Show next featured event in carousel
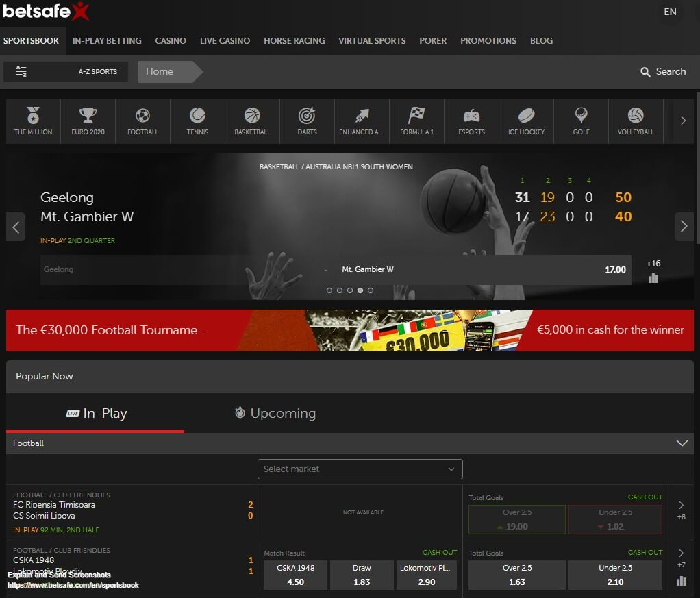This screenshot has height=598, width=700. coord(684,227)
